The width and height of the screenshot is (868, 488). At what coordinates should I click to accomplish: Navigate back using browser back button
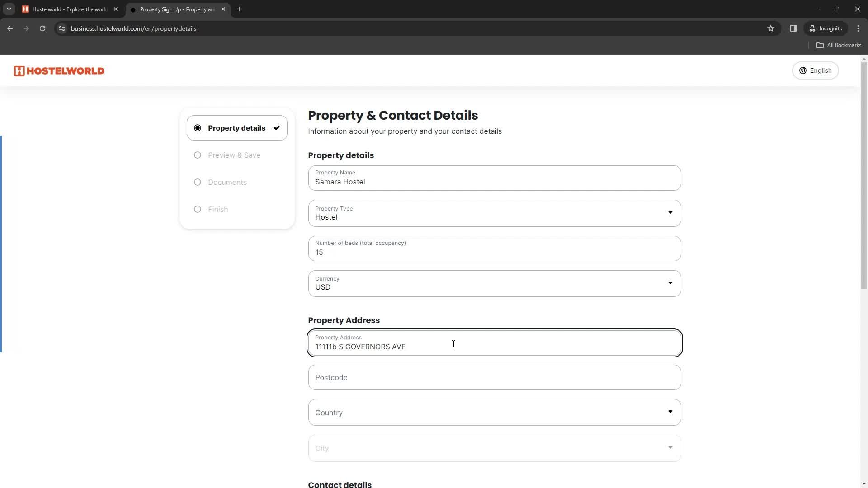tap(10, 28)
